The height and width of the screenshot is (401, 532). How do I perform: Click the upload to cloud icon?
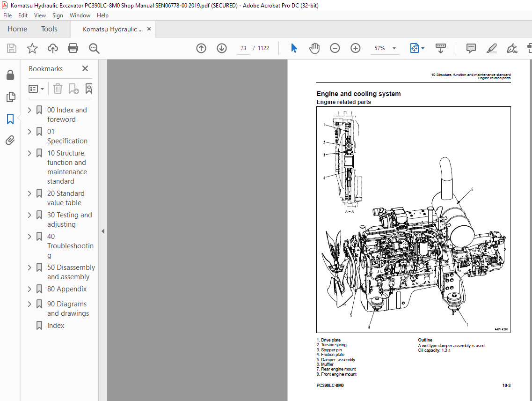[x=52, y=48]
